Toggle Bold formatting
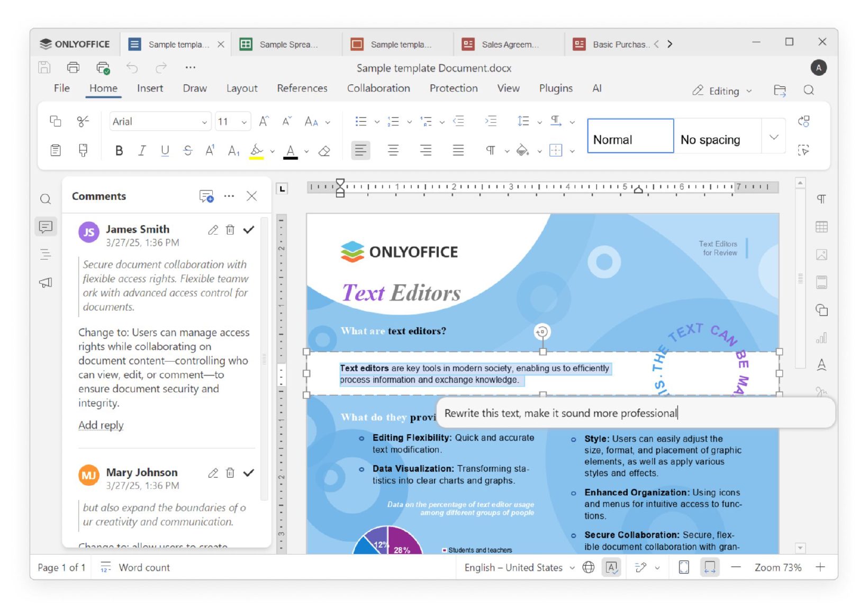Image resolution: width=868 pixels, height=608 pixels. [119, 151]
